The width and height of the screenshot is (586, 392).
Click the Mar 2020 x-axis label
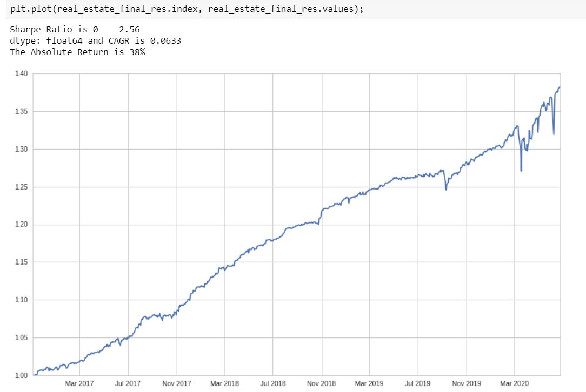pos(515,383)
